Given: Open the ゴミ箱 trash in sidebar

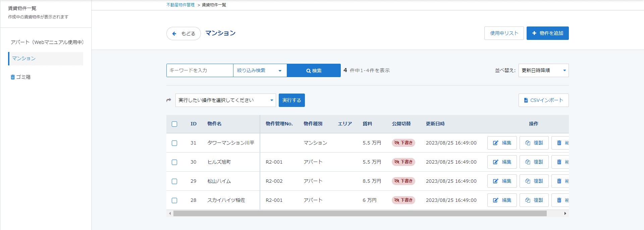Looking at the screenshot, I should [x=21, y=77].
